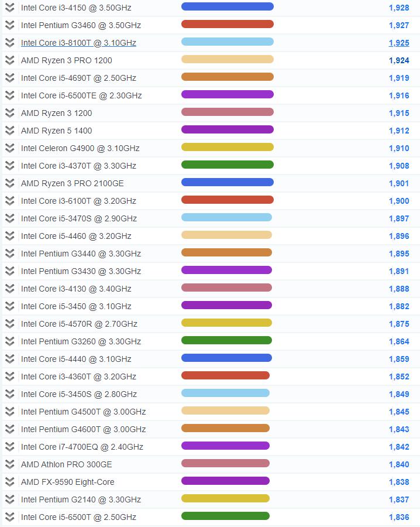Open Intel Pentium G3460 @ 3.50GHz link
Image resolution: width=420 pixels, height=527 pixels.
(81, 25)
